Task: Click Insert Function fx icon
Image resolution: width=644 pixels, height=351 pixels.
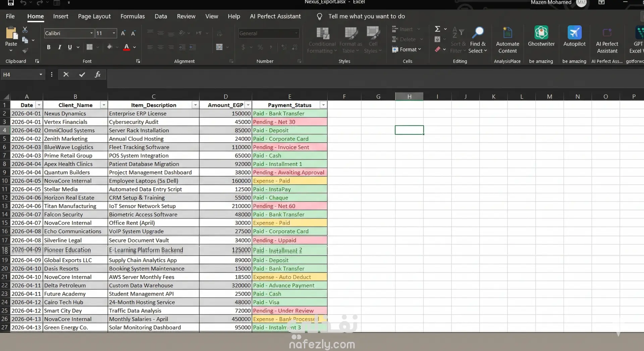Action: tap(98, 74)
